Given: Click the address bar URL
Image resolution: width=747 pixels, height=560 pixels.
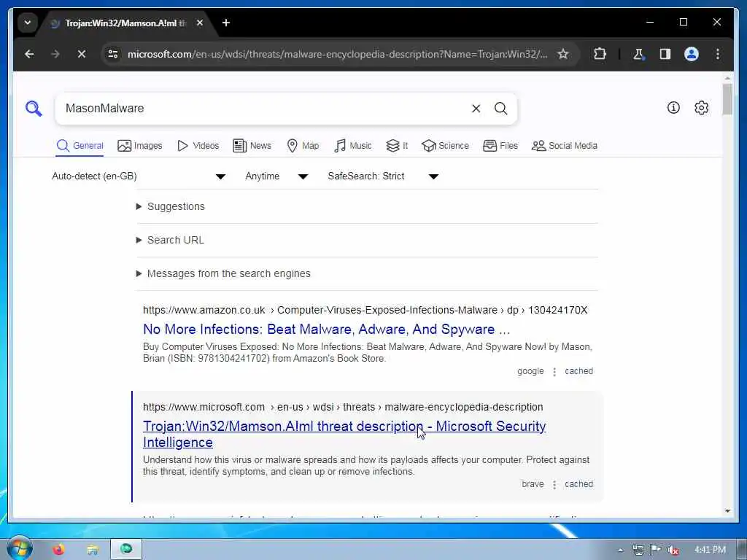Looking at the screenshot, I should click(337, 54).
